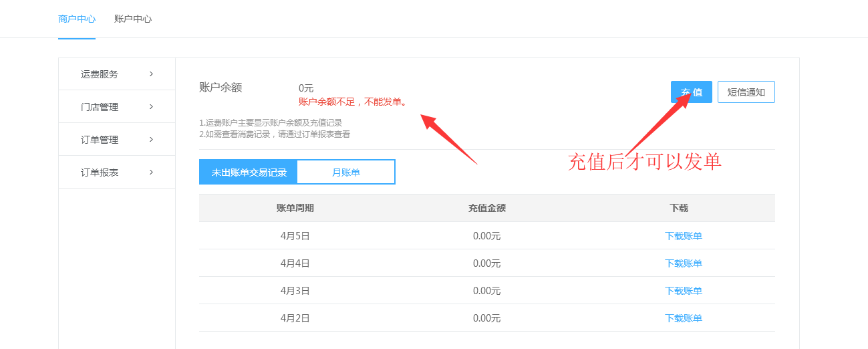This screenshot has width=868, height=349.
Task: Select the 4月4日 date cell
Action: pos(295,263)
